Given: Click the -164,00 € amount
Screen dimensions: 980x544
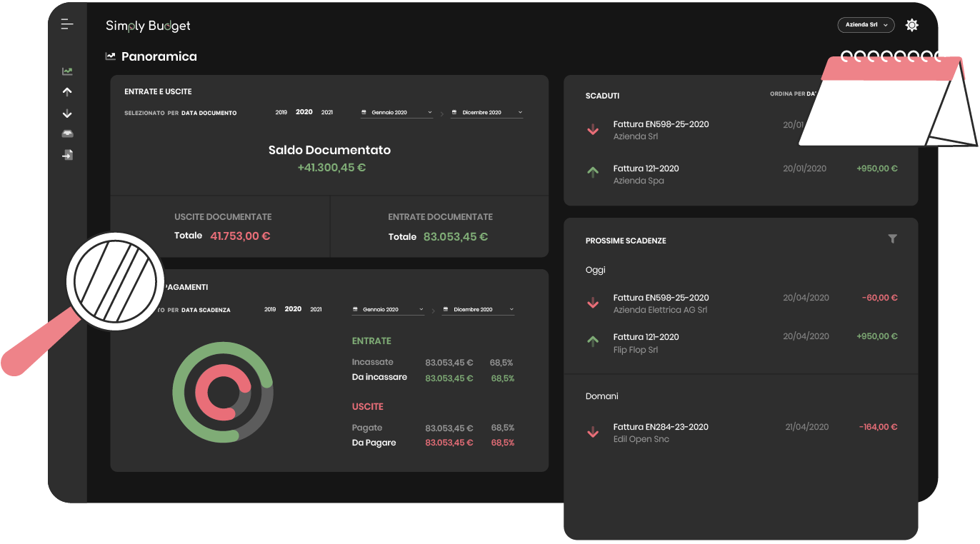Looking at the screenshot, I should tap(878, 427).
